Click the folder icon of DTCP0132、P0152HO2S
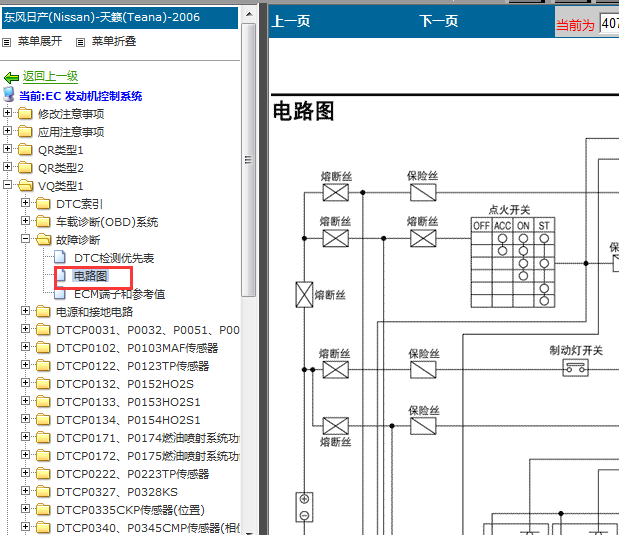The image size is (619, 535). click(43, 383)
